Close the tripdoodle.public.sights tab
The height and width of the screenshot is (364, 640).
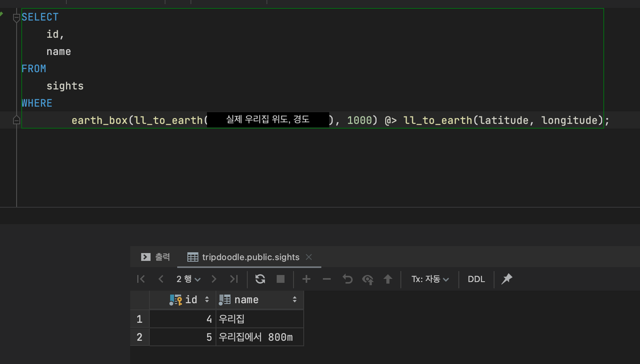[309, 257]
